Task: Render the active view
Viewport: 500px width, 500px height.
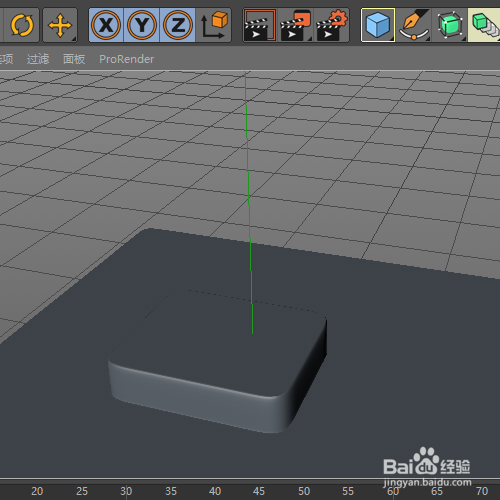Action: [x=260, y=25]
